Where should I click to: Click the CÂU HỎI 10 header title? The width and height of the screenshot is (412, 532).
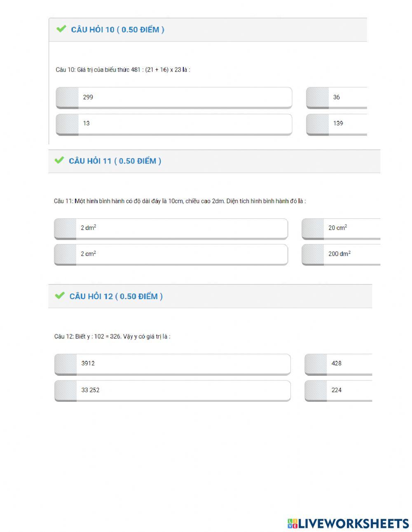click(x=117, y=30)
